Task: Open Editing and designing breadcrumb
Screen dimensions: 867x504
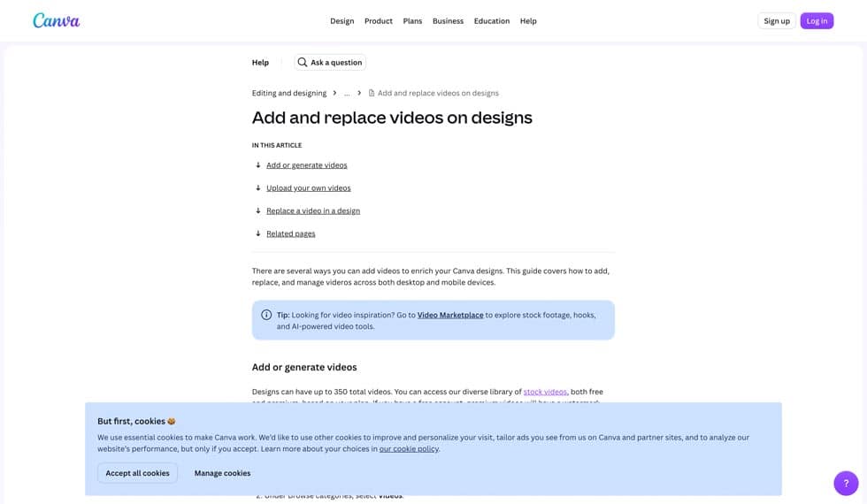Action: tap(289, 93)
